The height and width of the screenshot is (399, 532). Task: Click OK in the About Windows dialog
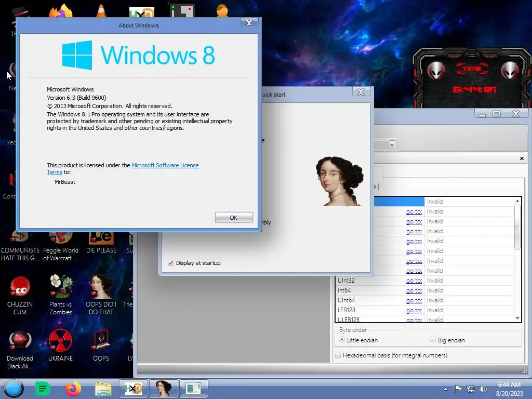pyautogui.click(x=234, y=218)
